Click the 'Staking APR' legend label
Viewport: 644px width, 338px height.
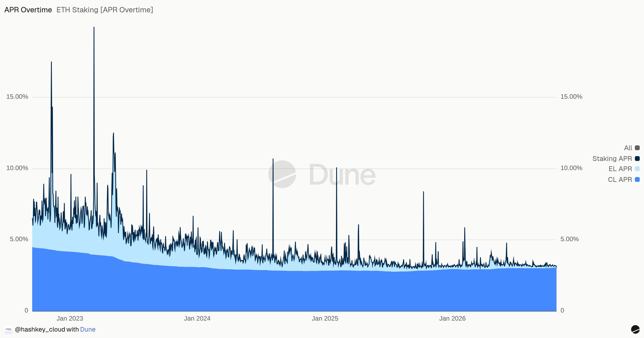click(x=612, y=159)
